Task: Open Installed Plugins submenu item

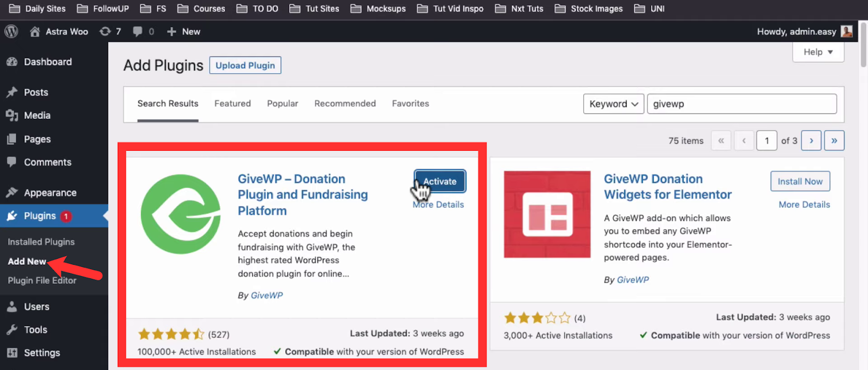Action: coord(41,242)
